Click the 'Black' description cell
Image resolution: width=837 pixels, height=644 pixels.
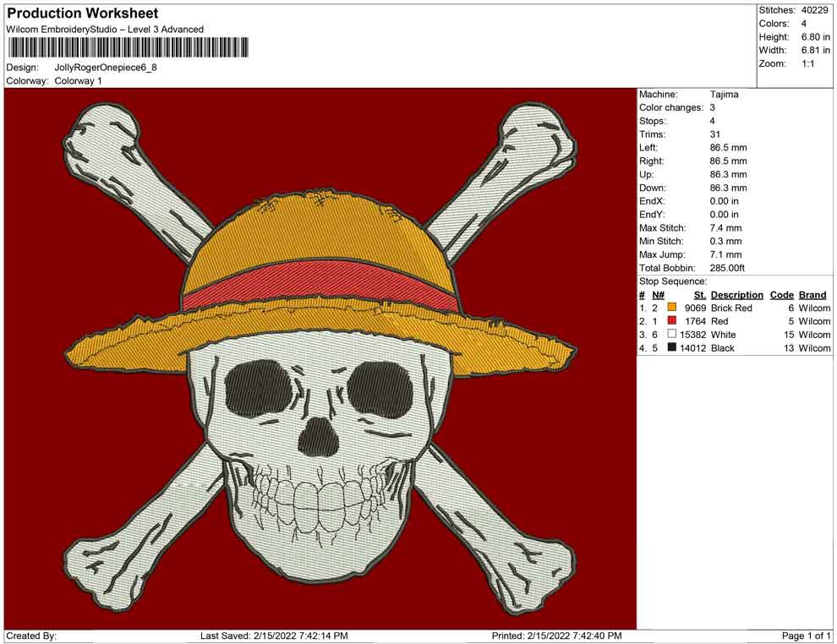click(x=723, y=348)
